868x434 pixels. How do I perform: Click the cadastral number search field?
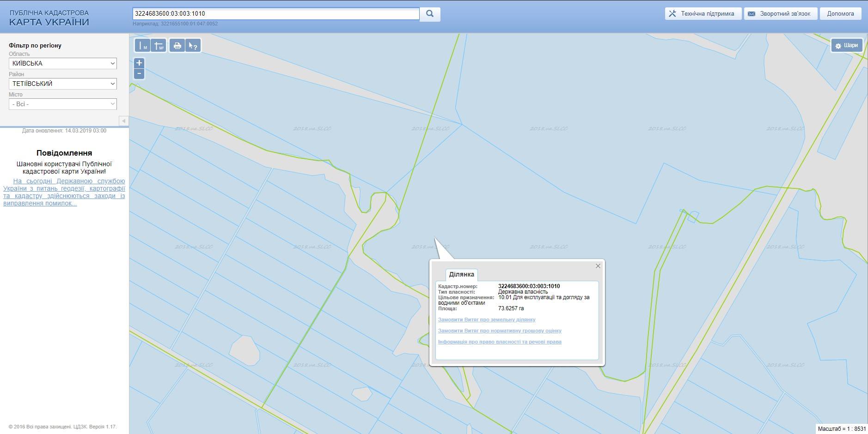coord(275,14)
